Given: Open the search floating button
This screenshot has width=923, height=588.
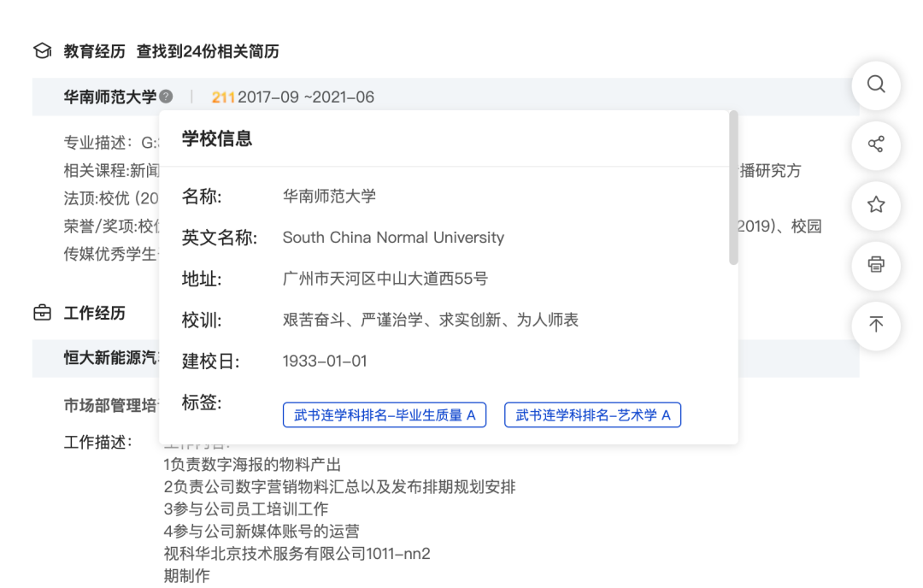Looking at the screenshot, I should pos(876,85).
